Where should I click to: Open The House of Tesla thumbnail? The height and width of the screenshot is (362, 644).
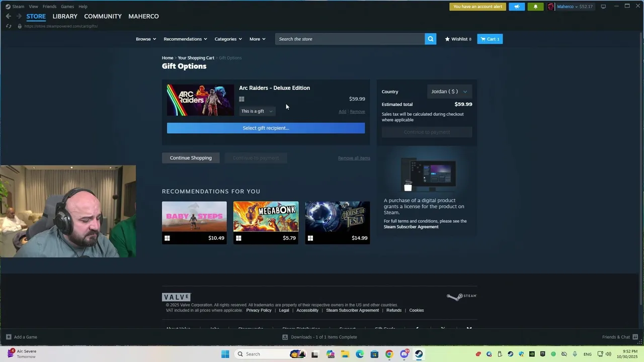(338, 217)
